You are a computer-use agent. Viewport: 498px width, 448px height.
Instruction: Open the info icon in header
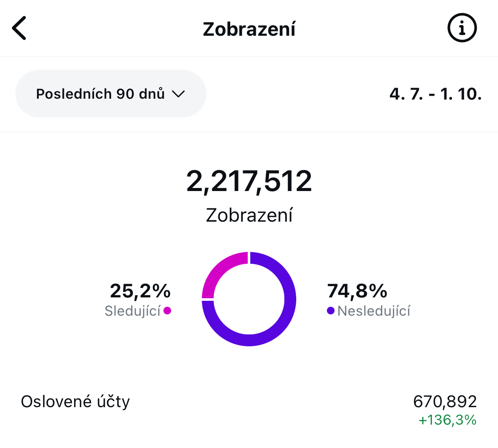coord(462,28)
